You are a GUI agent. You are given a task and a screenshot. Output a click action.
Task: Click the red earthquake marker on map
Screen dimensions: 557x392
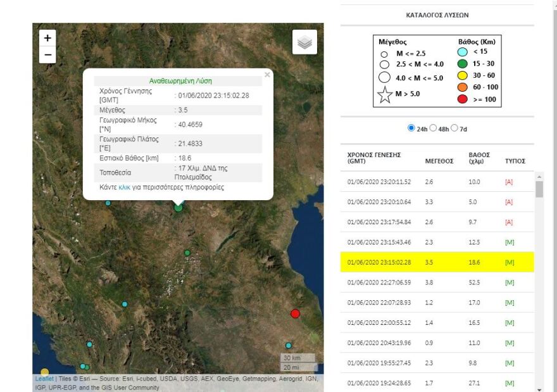[x=295, y=313]
